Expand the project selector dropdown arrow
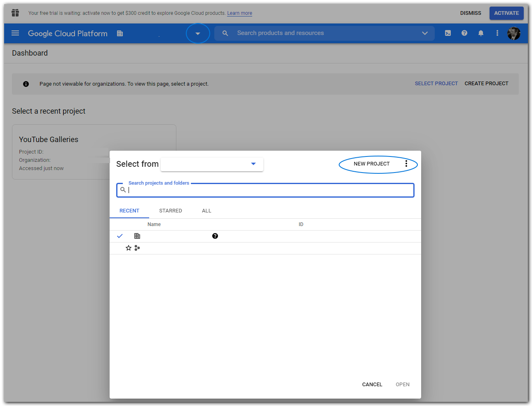 click(x=198, y=34)
